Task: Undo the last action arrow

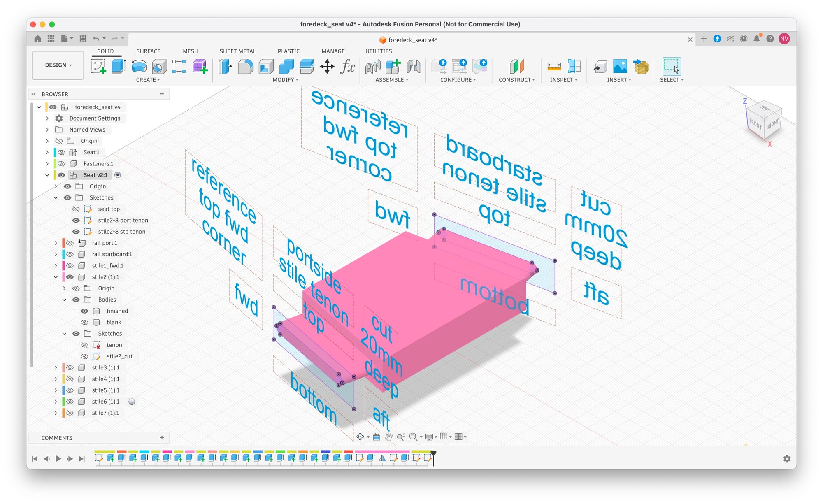Action: coord(96,39)
